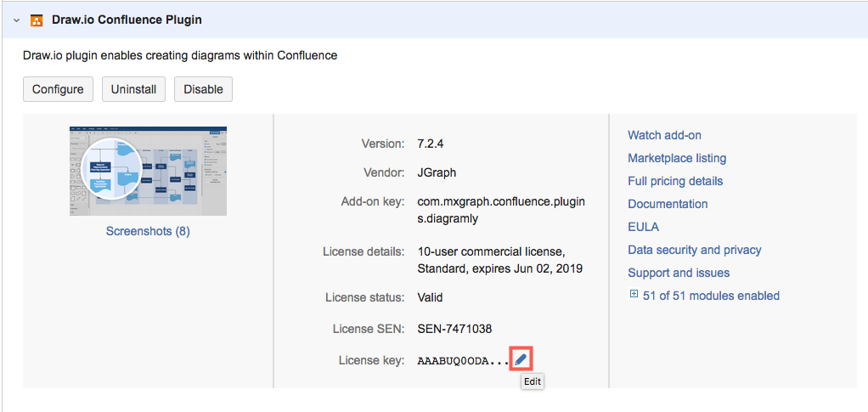Click the pencil icon to edit license key
Screen dimensions: 868x412
coord(521,359)
